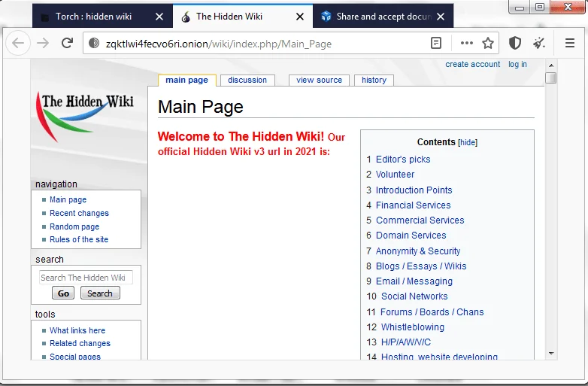Viewport: 588px width, 386px height.
Task: Jump to Anonymity & Security section
Action: (x=418, y=251)
